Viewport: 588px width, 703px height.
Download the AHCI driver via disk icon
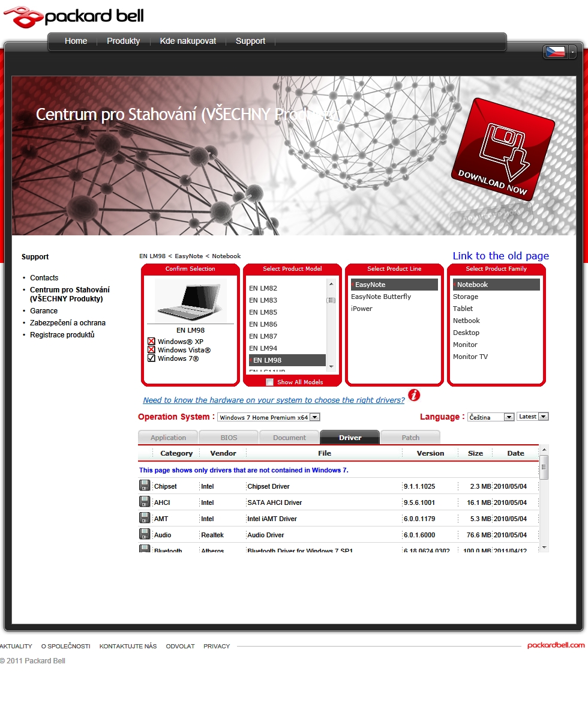(145, 502)
